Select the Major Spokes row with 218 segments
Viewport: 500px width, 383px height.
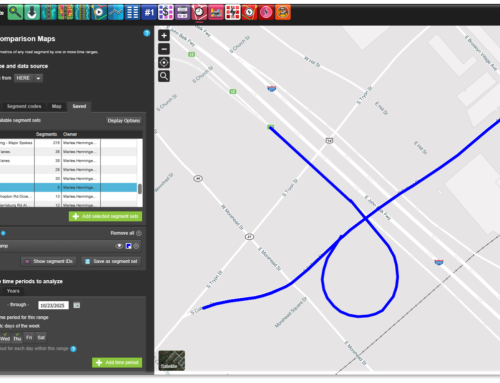pyautogui.click(x=68, y=143)
